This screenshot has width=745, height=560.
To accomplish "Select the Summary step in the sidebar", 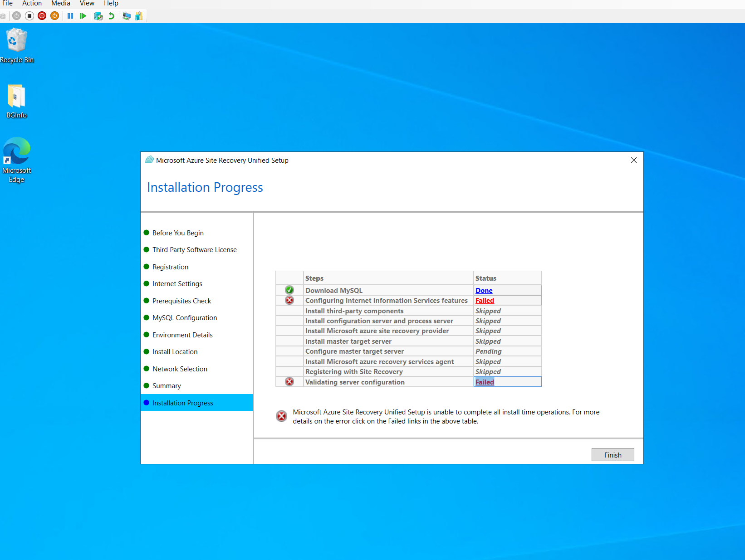I will [167, 385].
